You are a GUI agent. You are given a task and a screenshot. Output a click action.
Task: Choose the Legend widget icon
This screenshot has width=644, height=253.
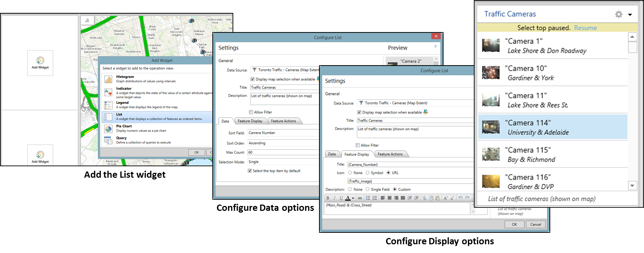[108, 105]
